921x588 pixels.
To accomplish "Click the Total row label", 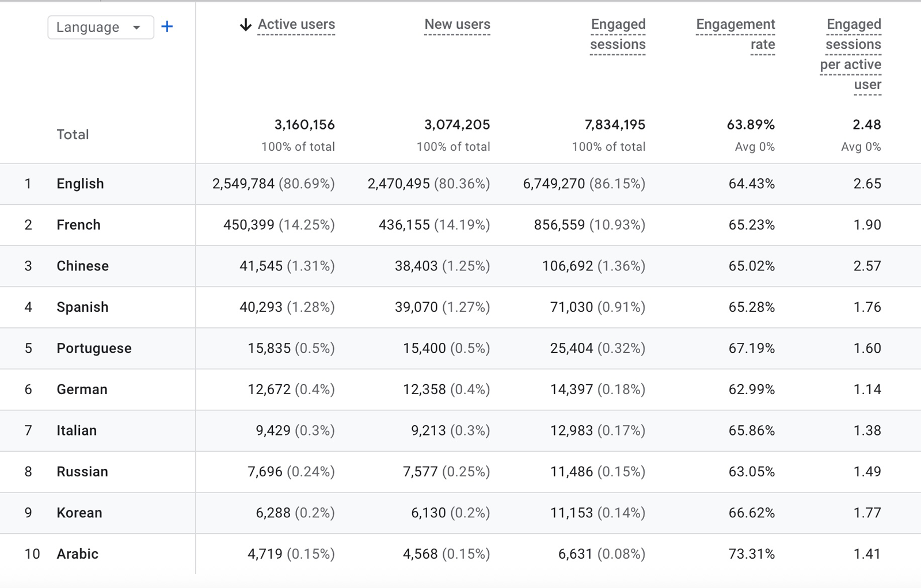I will tap(73, 135).
